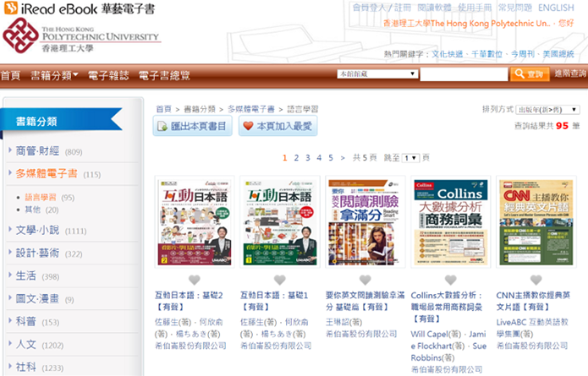Click the magnifier 查詢 search button

530,74
